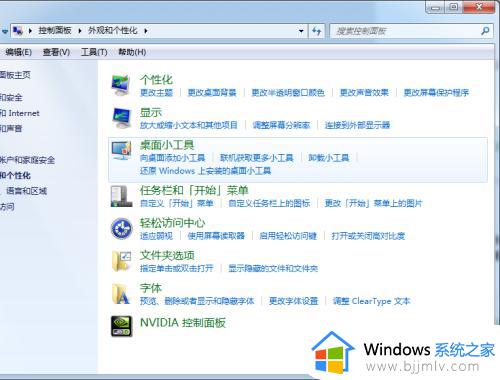Open the NVIDIA control panel icon
Viewport: 500px width, 380px height.
[x=121, y=326]
